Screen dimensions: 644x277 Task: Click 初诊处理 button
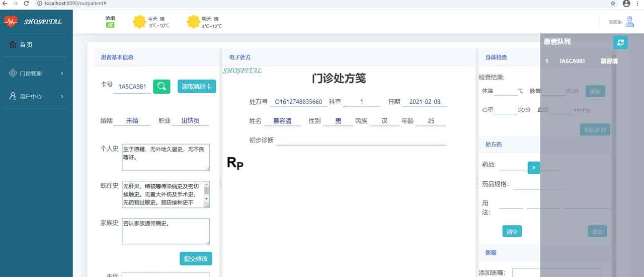[595, 129]
